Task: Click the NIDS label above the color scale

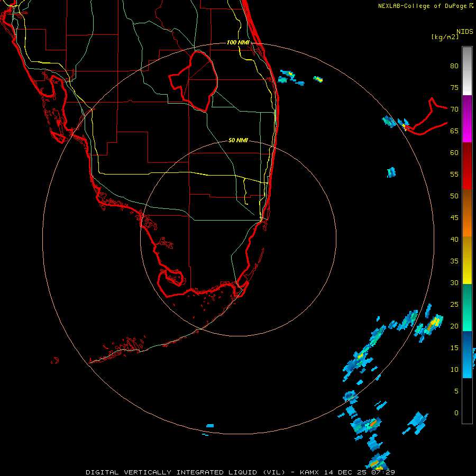Action: coord(464,31)
